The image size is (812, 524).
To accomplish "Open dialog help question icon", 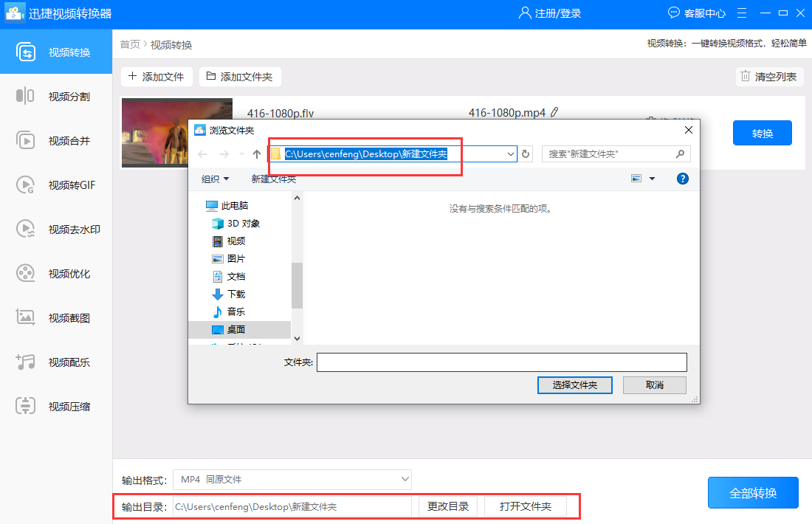I will [x=683, y=179].
